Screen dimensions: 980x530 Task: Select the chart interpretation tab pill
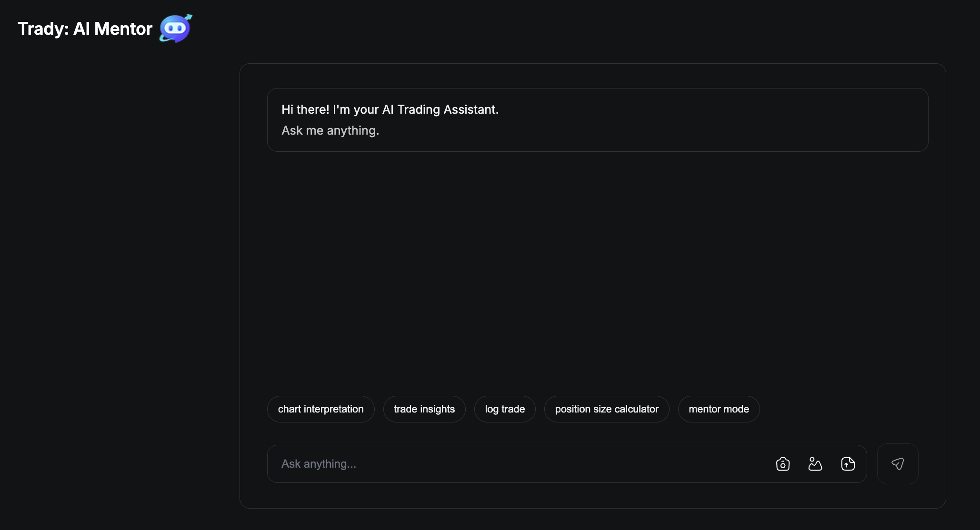pyautogui.click(x=320, y=409)
